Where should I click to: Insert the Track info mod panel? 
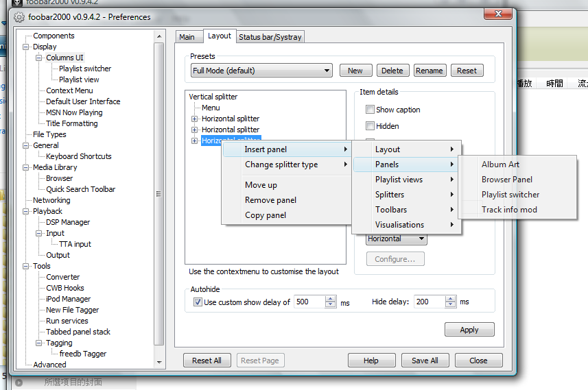(517, 210)
